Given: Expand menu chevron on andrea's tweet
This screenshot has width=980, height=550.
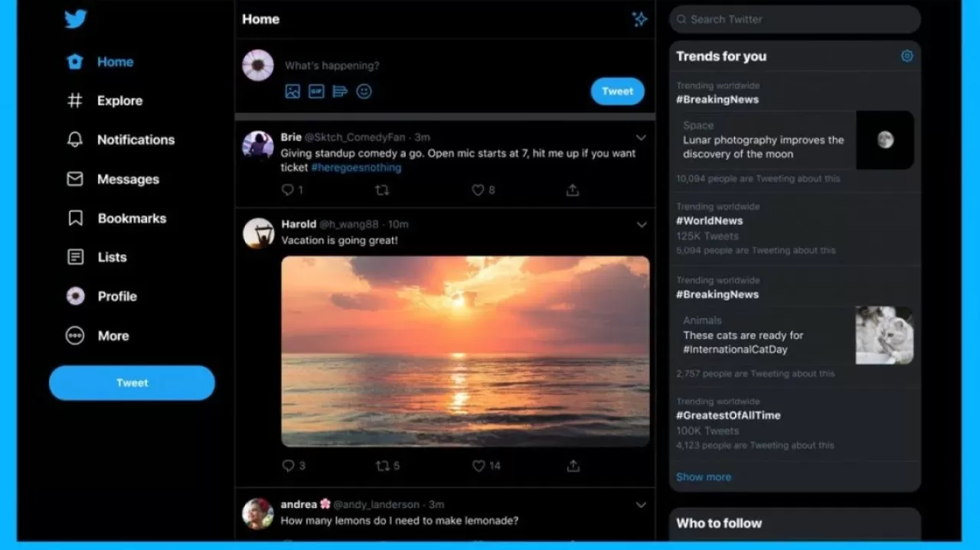Looking at the screenshot, I should [641, 505].
